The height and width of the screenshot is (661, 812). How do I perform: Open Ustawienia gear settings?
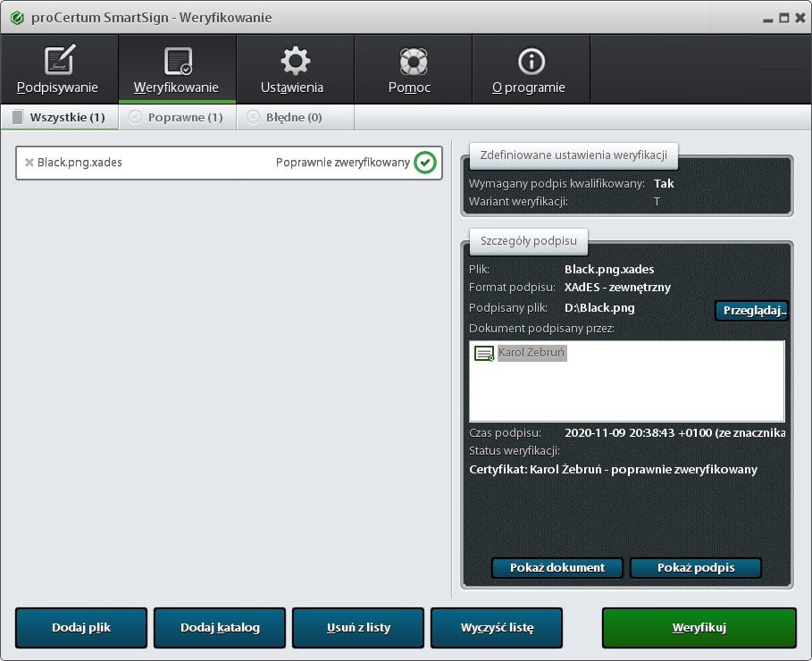(295, 70)
